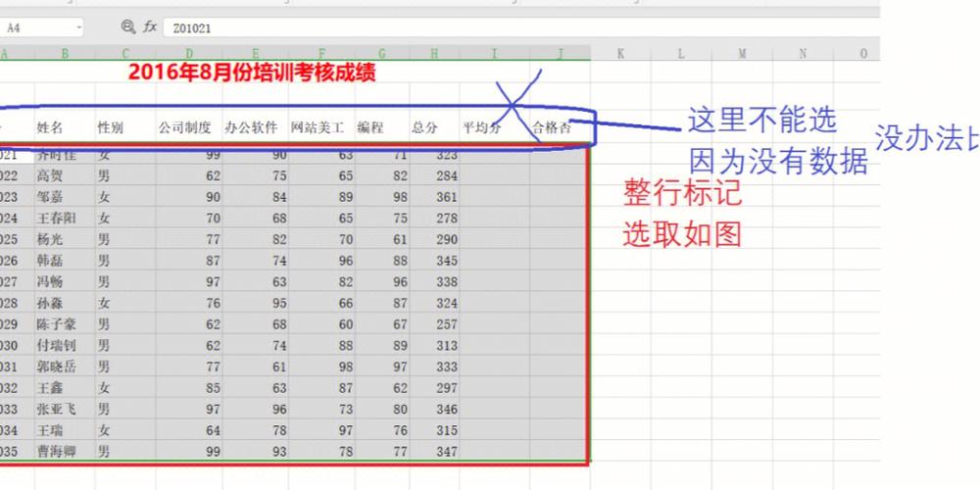Click 编程 score 98 in 邹嘉 row
Screen dimensions: 980x490
click(x=382, y=198)
